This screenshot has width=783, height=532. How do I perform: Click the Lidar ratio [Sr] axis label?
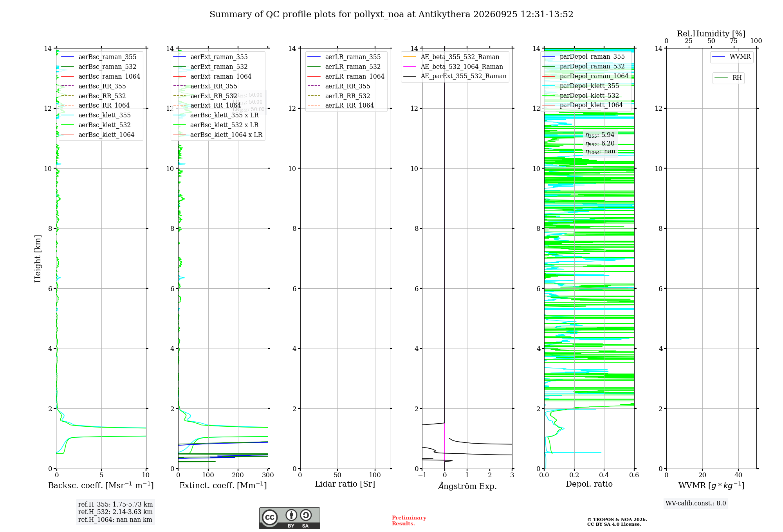tap(345, 484)
